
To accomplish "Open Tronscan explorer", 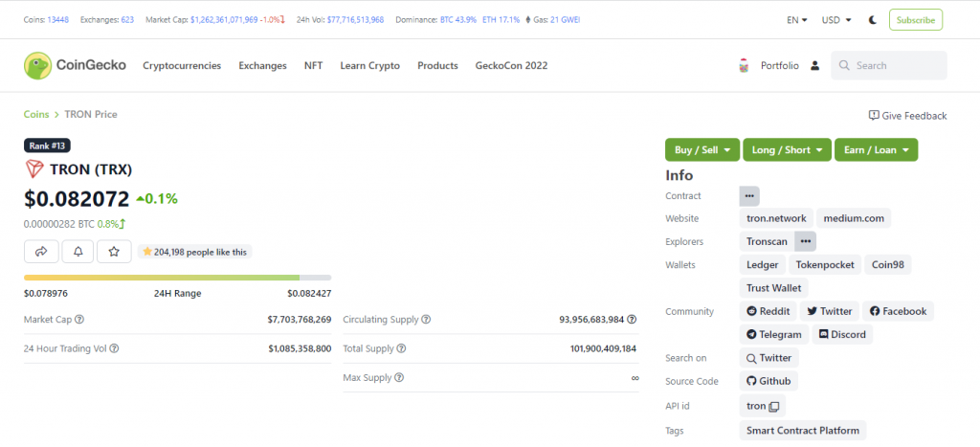I will pyautogui.click(x=767, y=241).
